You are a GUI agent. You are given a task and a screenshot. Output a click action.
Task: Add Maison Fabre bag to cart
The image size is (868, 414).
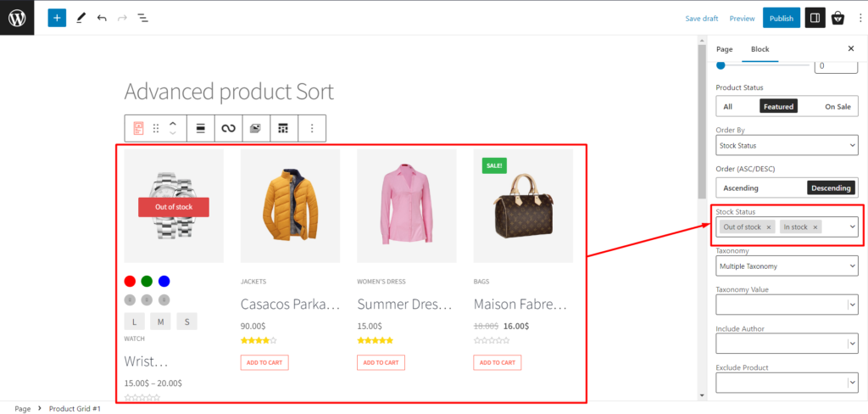[497, 362]
